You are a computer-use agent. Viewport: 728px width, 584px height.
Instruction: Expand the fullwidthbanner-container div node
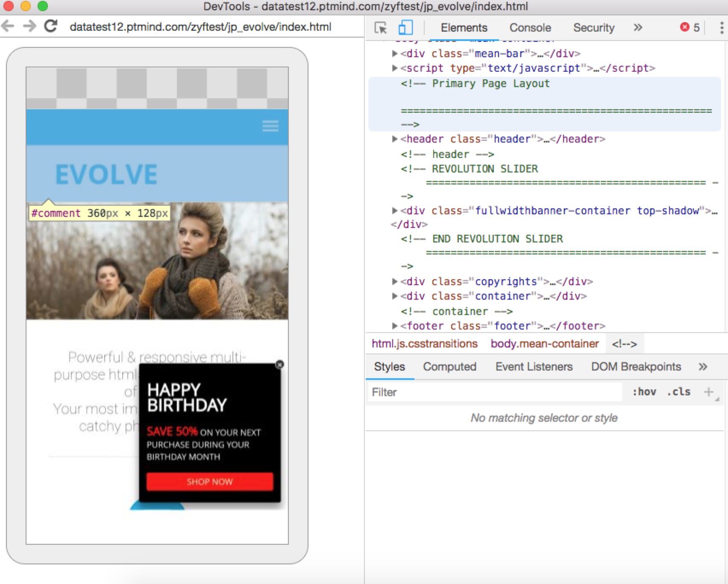tap(395, 210)
